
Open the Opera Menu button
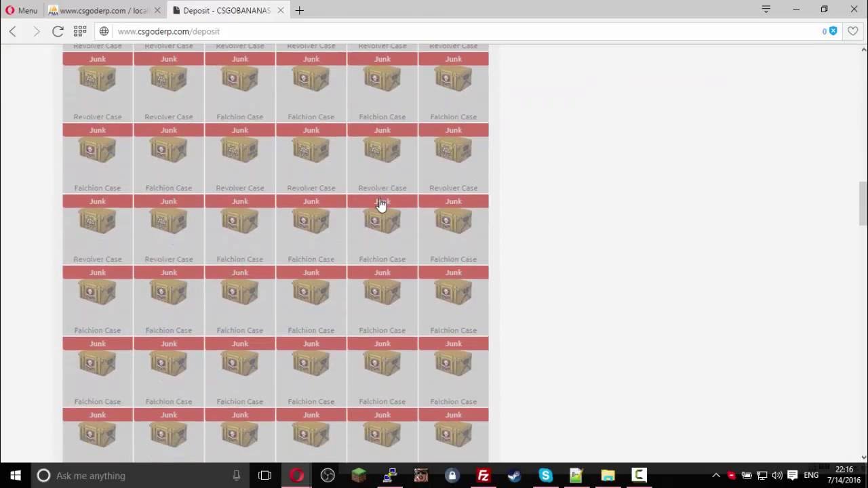point(22,10)
